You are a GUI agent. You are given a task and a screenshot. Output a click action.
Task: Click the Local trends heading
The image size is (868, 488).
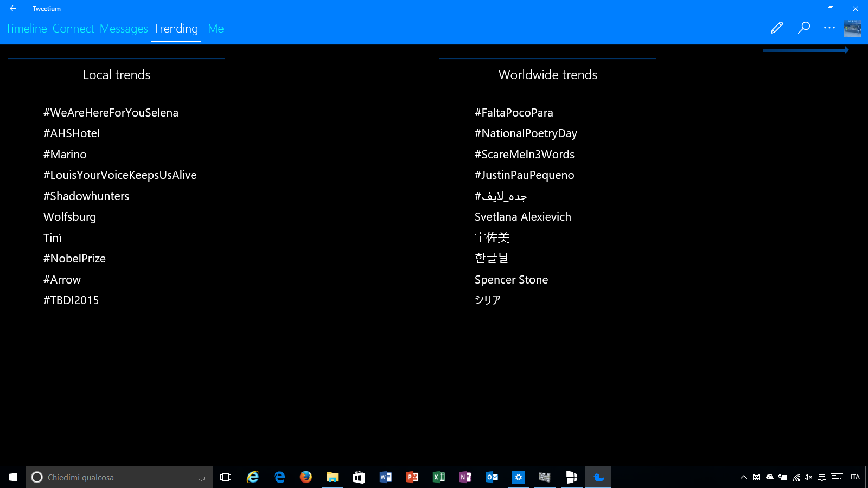(117, 75)
